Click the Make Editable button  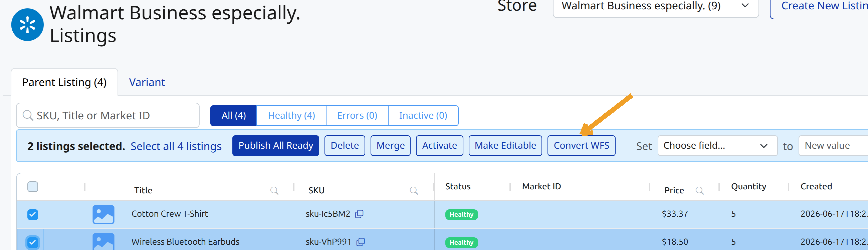[505, 146]
